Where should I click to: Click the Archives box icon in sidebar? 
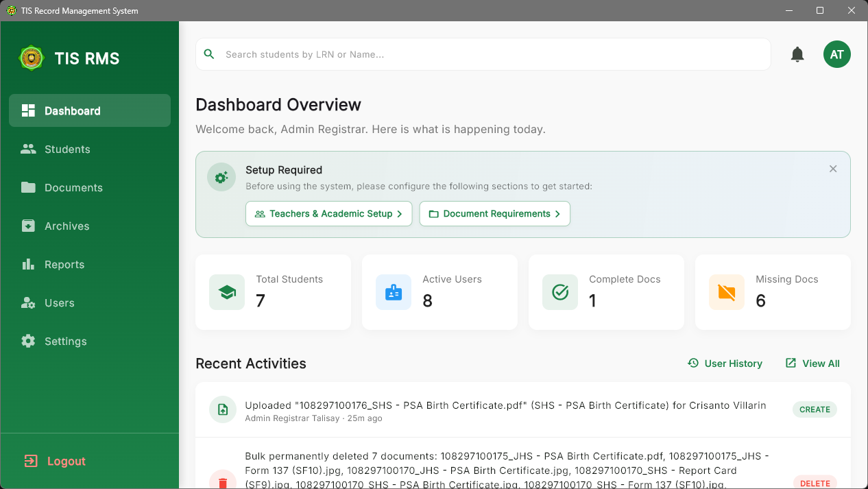tap(28, 226)
